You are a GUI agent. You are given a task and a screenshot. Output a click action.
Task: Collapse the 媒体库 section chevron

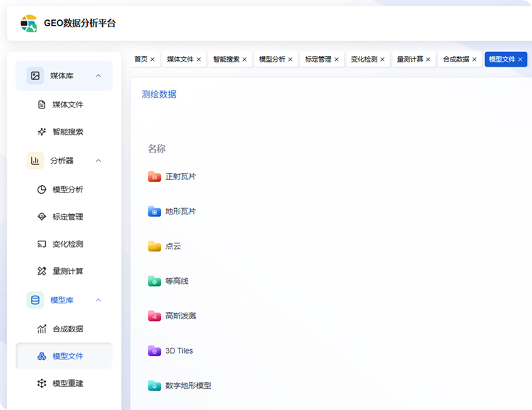[x=98, y=76]
